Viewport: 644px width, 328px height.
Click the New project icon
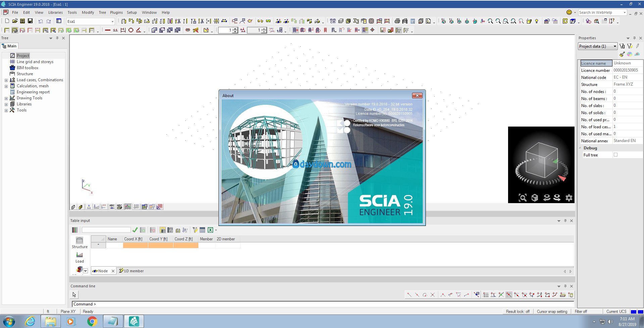tap(7, 21)
